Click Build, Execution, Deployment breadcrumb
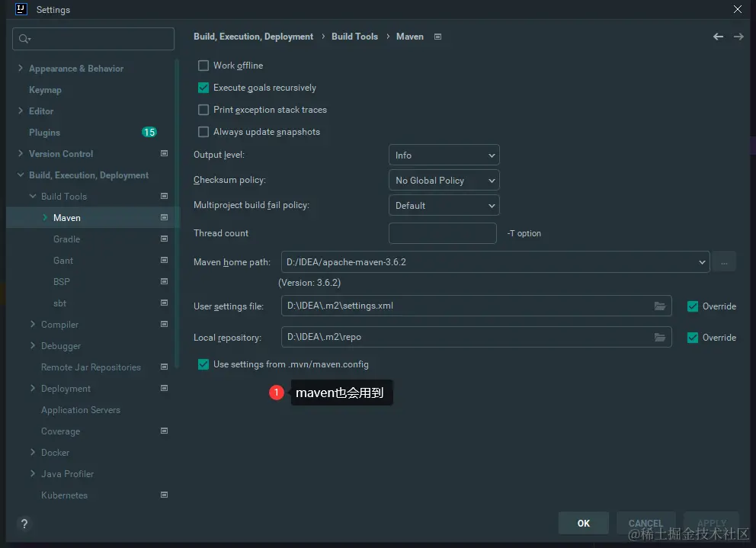Screen dimensions: 756x548 [x=253, y=37]
